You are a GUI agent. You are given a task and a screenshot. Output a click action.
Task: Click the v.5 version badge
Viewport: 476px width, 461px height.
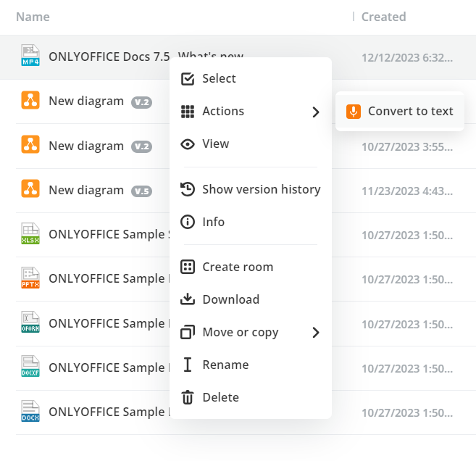click(x=141, y=191)
